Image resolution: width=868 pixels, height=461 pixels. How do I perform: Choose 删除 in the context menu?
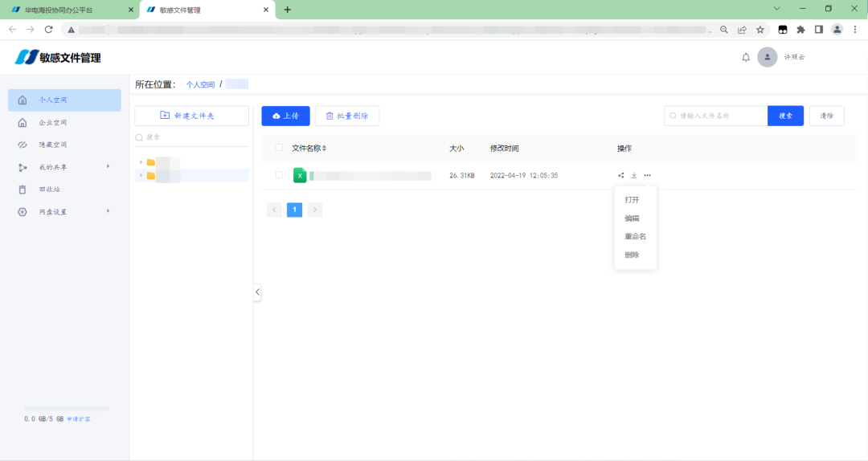tap(632, 255)
